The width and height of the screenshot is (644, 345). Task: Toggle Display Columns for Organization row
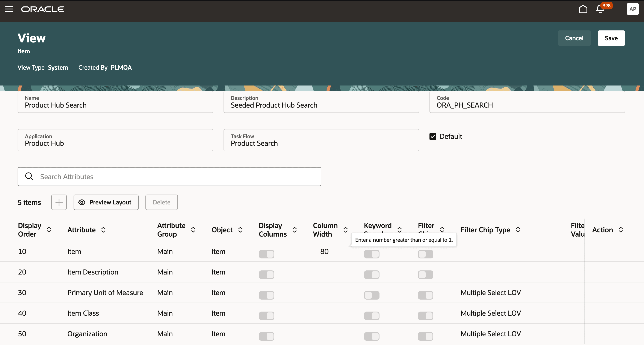coord(266,336)
